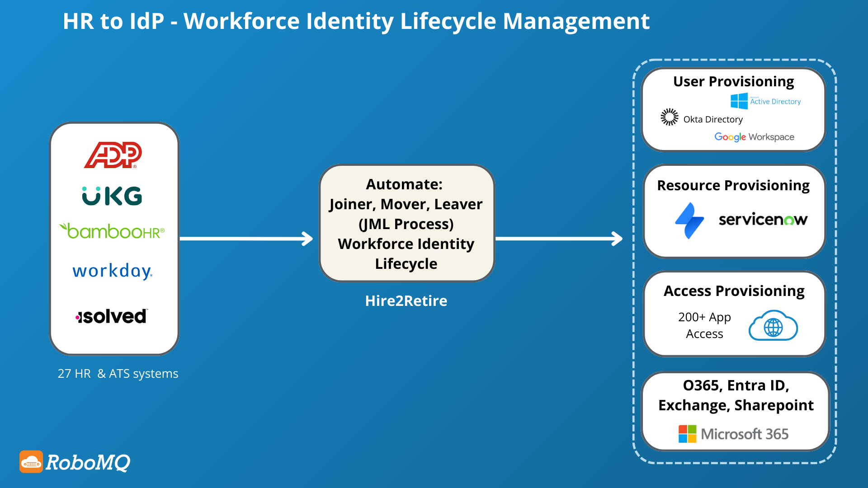868x488 pixels.
Task: Click the Resource Provisioning heading
Action: pyautogui.click(x=733, y=185)
